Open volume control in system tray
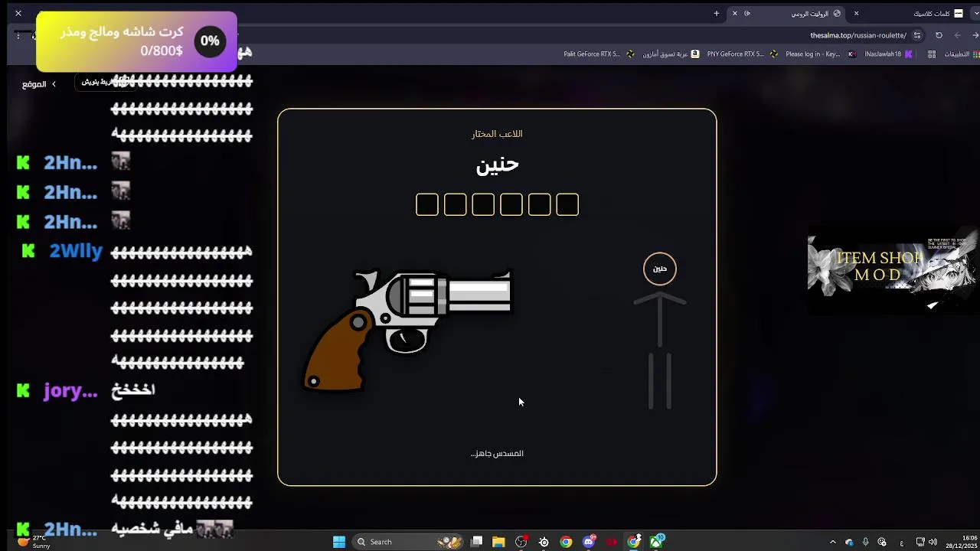 933,543
